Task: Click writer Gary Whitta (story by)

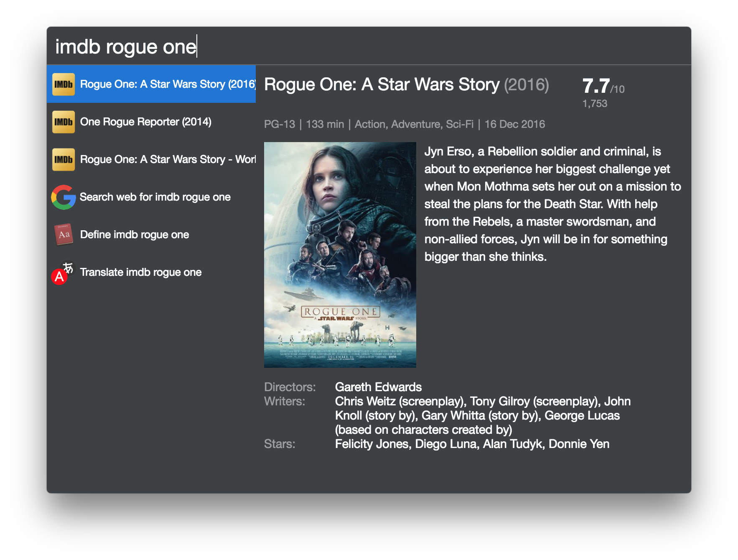Action: tap(481, 415)
